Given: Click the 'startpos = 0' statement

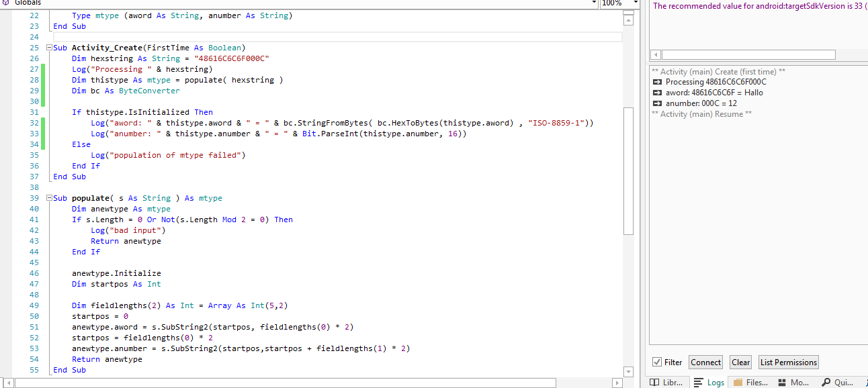Looking at the screenshot, I should (100, 316).
